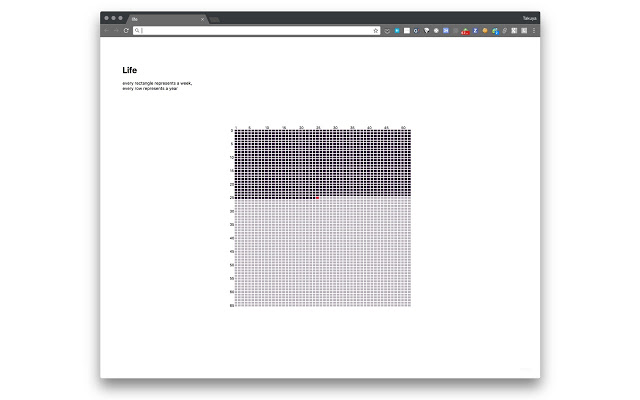Click the red current-week rectangle
Screen dimensions: 640x400
[x=317, y=198]
